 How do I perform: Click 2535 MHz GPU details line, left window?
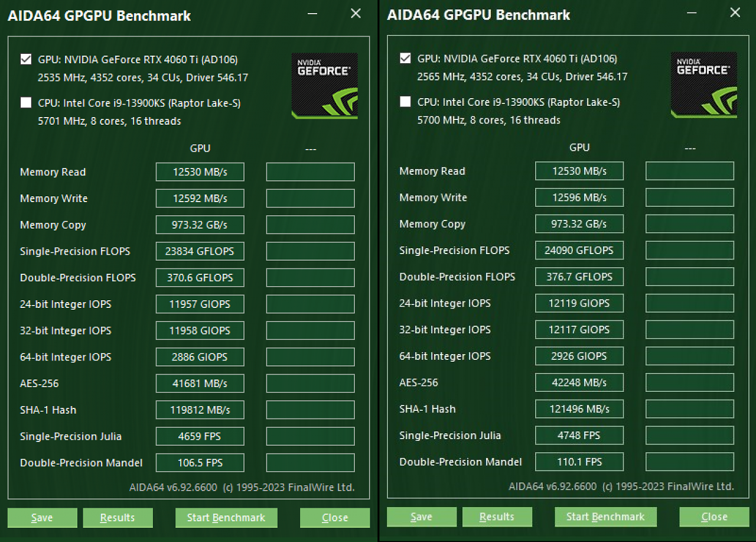click(143, 77)
